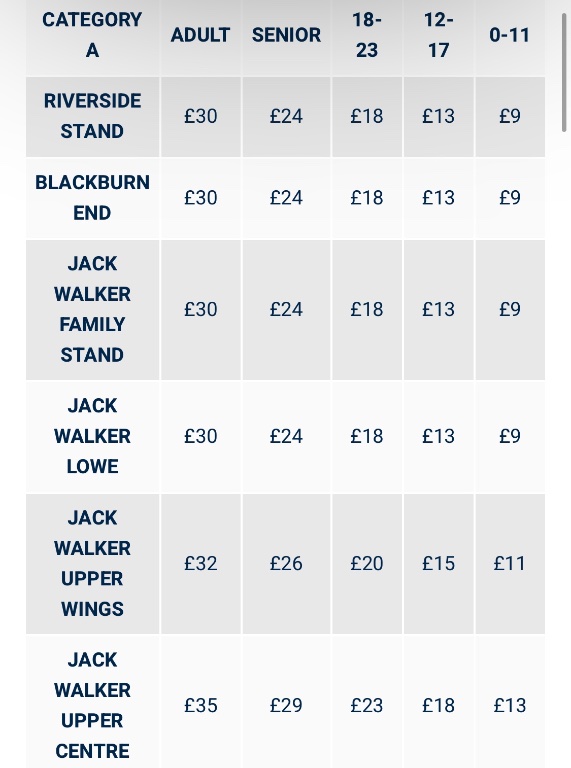Select the ADULT column header
The height and width of the screenshot is (768, 571).
click(200, 35)
